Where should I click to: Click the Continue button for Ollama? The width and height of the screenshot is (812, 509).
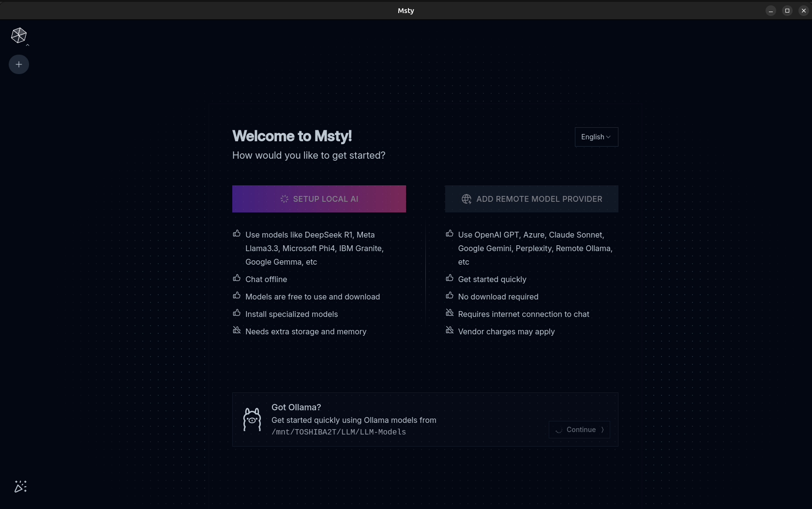(579, 430)
